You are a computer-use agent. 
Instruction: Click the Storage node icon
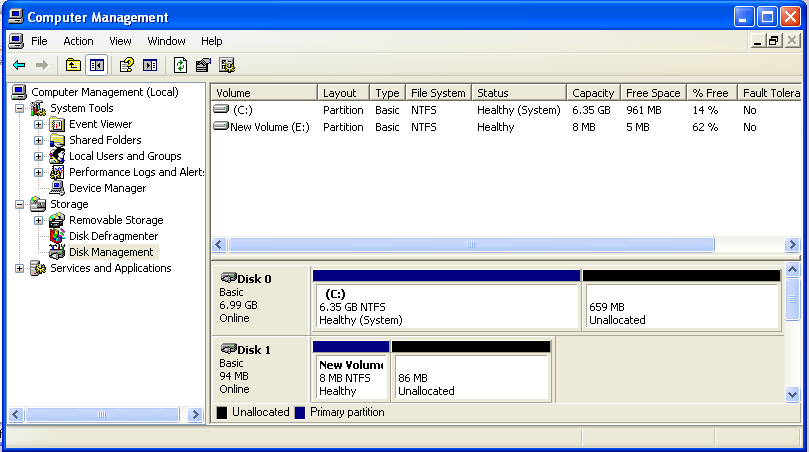click(38, 204)
